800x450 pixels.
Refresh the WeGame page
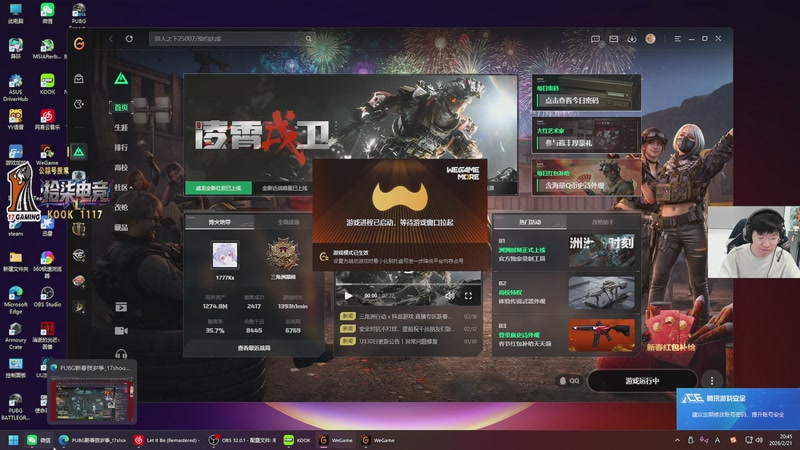click(x=129, y=39)
